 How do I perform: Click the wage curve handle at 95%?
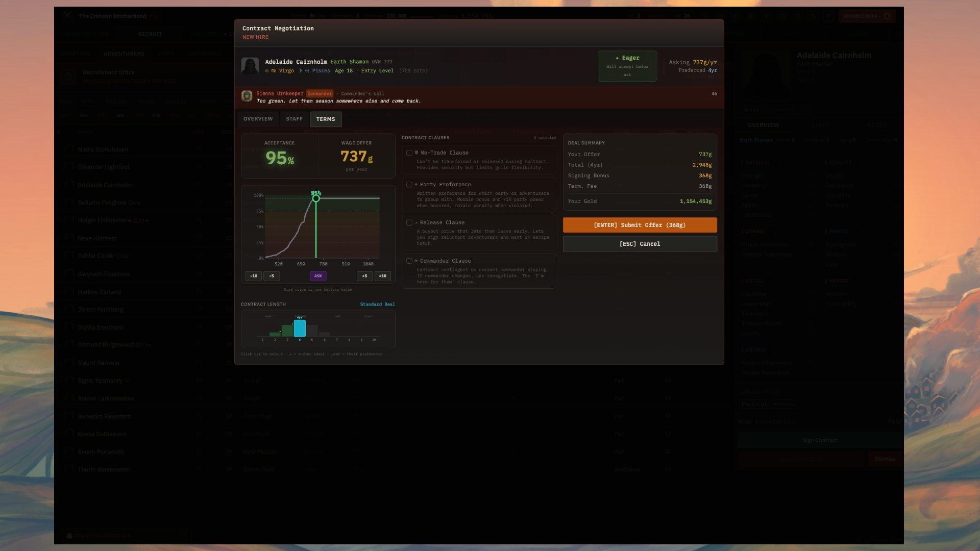(x=316, y=198)
